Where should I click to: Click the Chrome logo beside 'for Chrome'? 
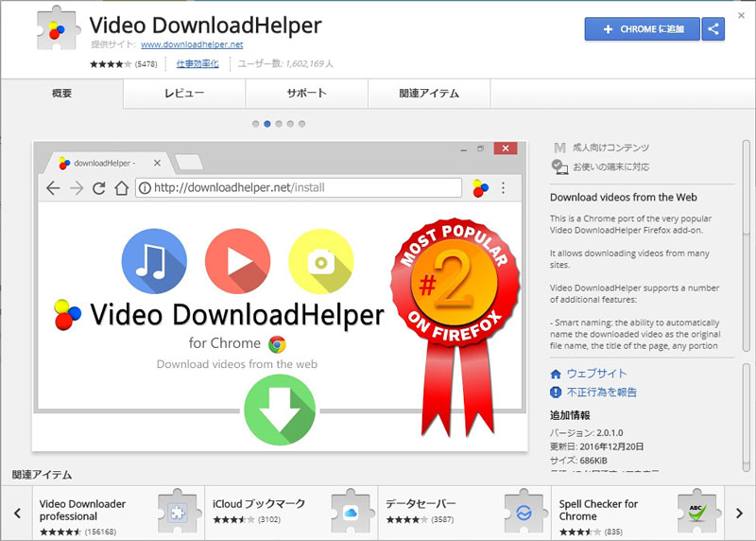pos(277,344)
